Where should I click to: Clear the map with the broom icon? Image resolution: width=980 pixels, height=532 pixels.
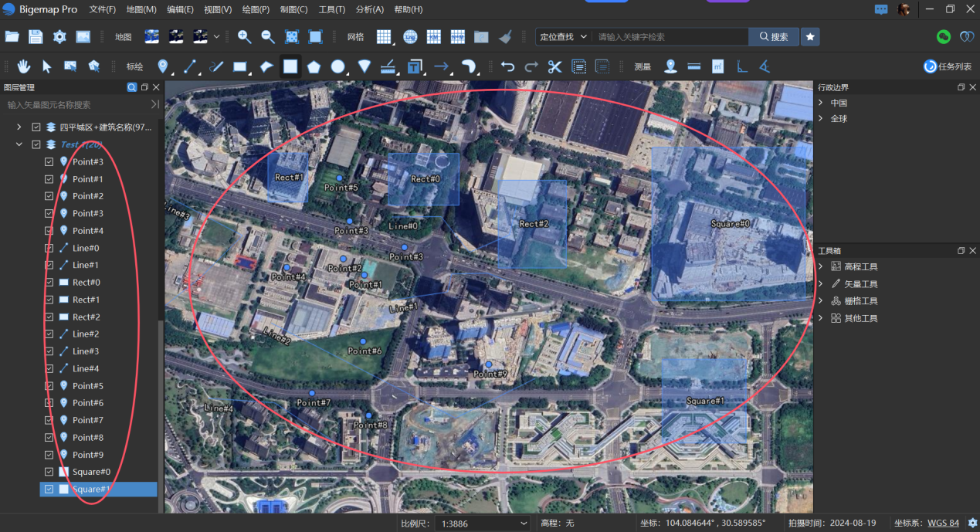coord(505,36)
